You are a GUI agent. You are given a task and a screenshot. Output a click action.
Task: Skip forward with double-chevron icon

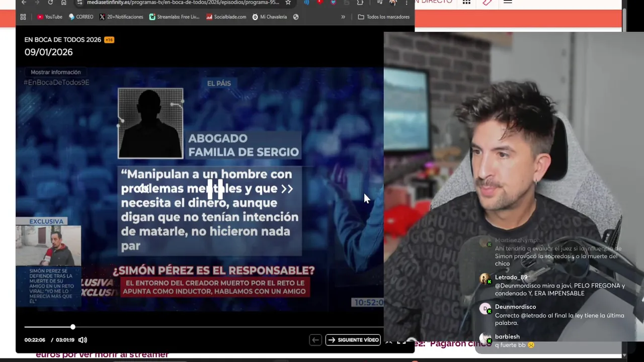click(x=287, y=189)
